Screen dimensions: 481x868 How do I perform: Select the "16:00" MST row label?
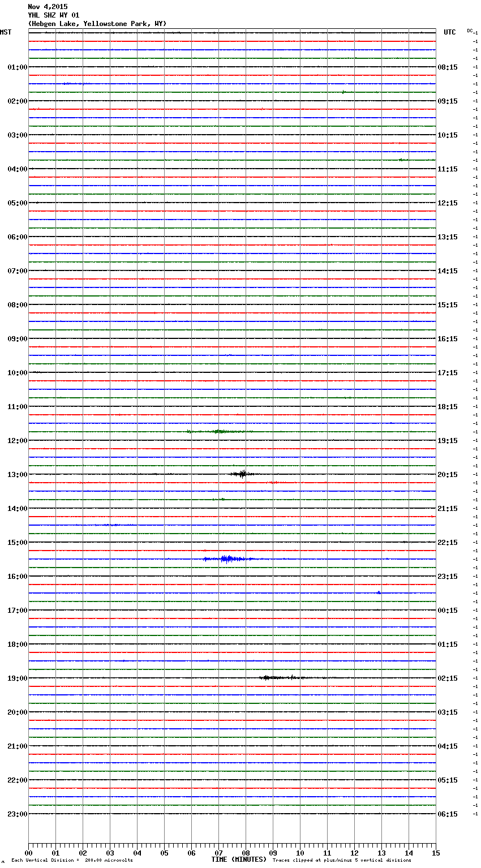(x=18, y=577)
